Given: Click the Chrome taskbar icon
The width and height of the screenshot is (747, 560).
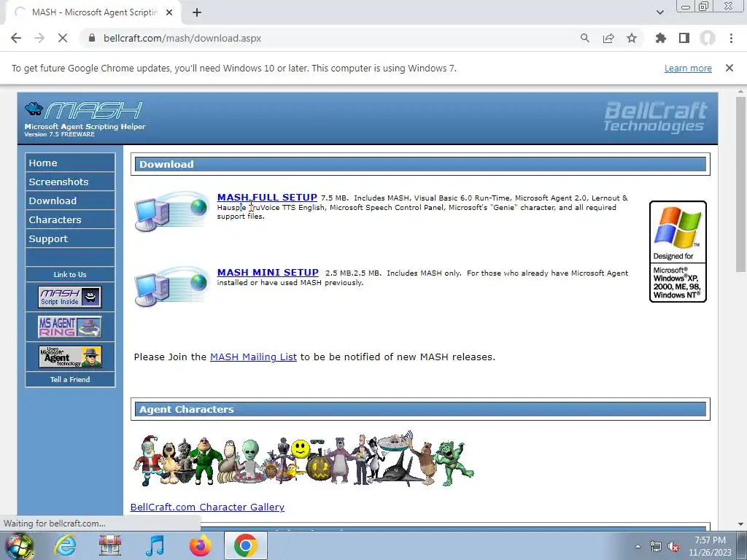Looking at the screenshot, I should point(245,546).
